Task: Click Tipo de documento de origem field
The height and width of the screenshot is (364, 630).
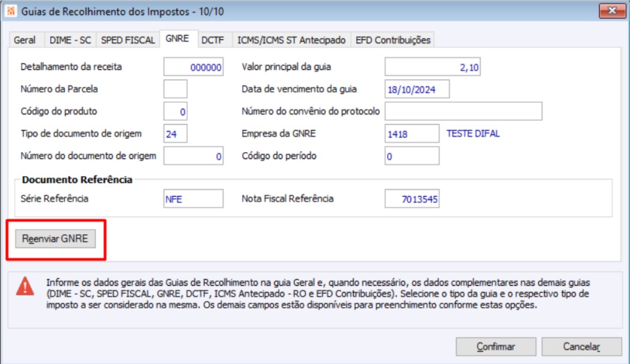Action: click(x=175, y=134)
